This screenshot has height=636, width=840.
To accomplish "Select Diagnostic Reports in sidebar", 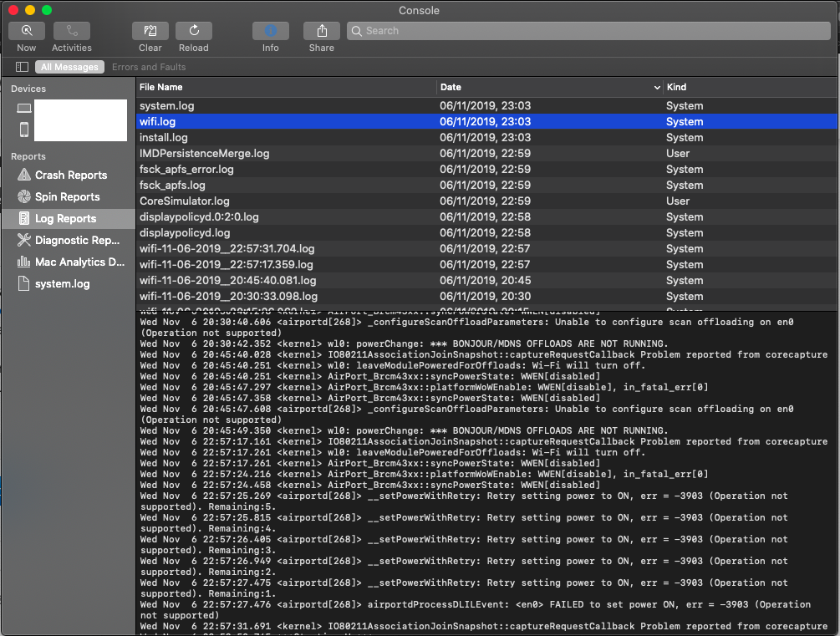I will [x=77, y=241].
